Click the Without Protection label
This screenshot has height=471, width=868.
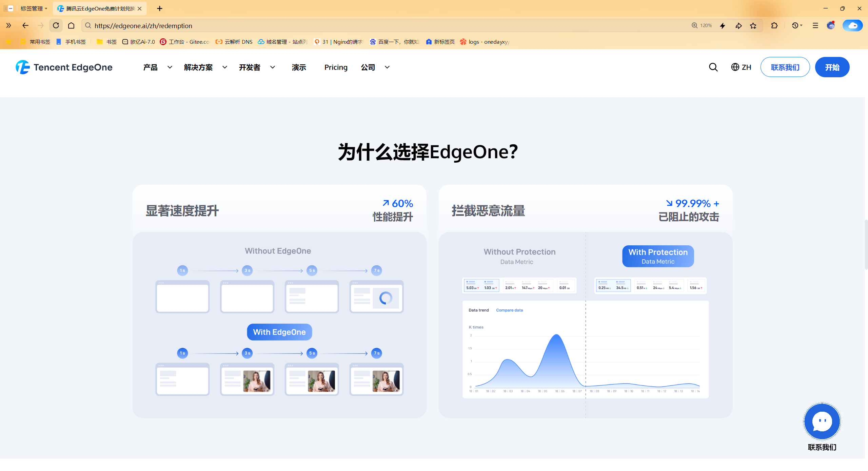[x=519, y=252]
